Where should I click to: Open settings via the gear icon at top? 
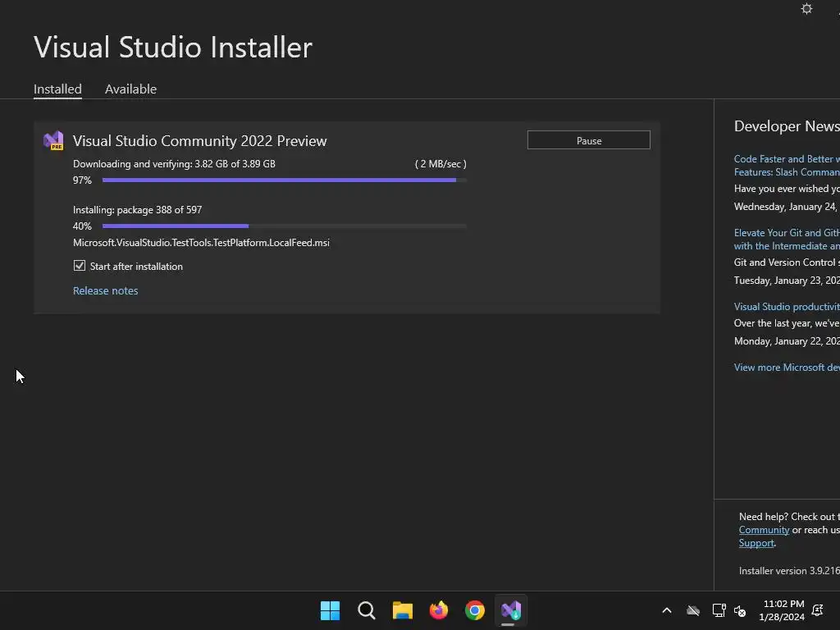point(806,8)
